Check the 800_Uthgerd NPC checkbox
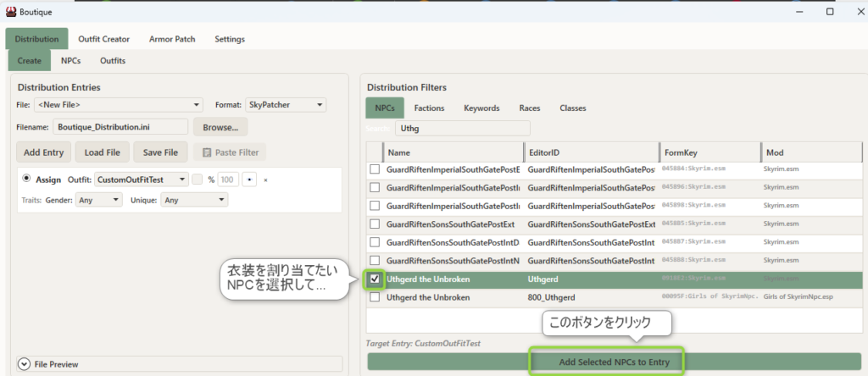 pyautogui.click(x=375, y=298)
